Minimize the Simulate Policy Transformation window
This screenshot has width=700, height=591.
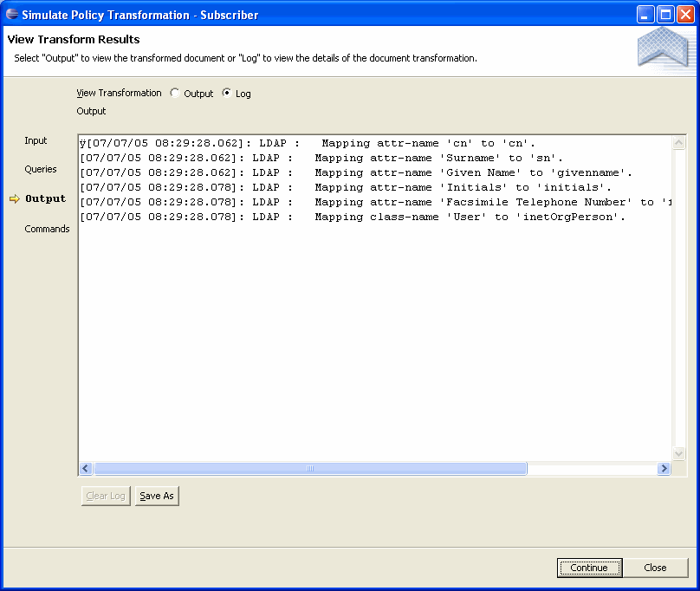pos(645,14)
